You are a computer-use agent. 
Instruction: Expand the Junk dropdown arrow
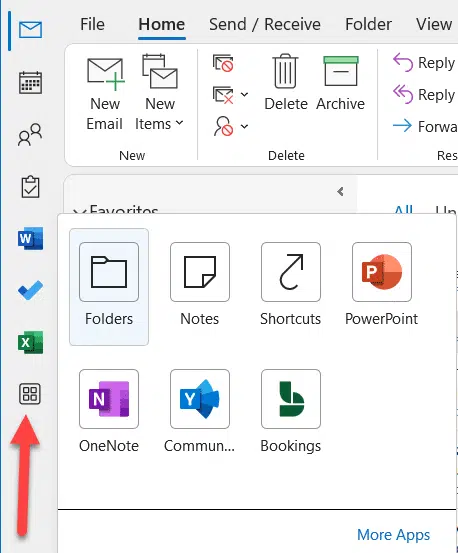tap(244, 126)
